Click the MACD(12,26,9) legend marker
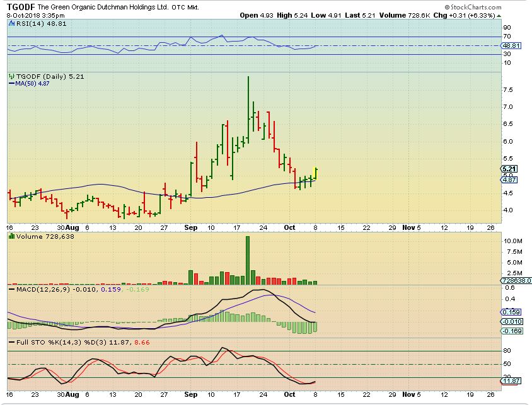 coord(11,288)
